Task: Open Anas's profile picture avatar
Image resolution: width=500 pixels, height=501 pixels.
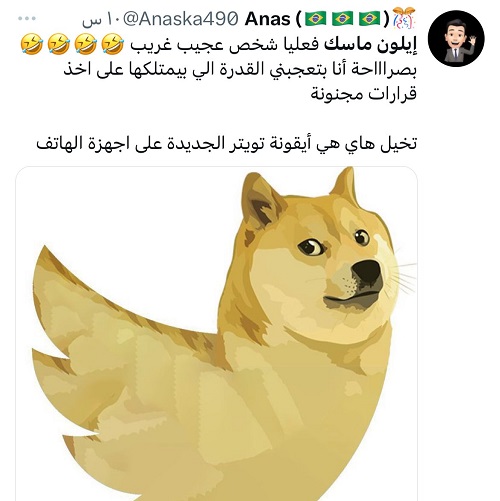Action: 456,38
